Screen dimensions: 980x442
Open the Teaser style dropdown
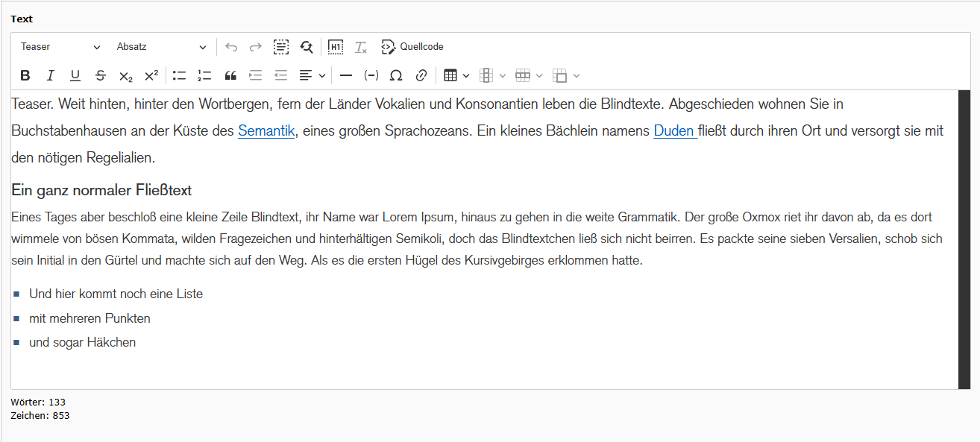coord(60,46)
